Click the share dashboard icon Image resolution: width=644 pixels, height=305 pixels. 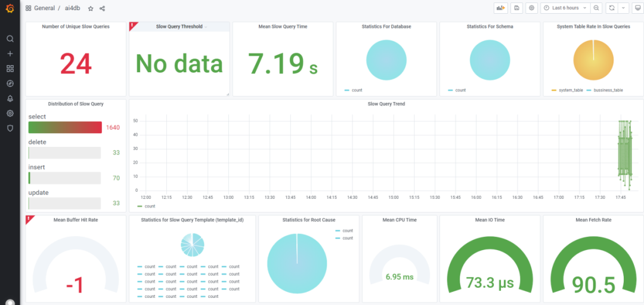click(x=102, y=8)
